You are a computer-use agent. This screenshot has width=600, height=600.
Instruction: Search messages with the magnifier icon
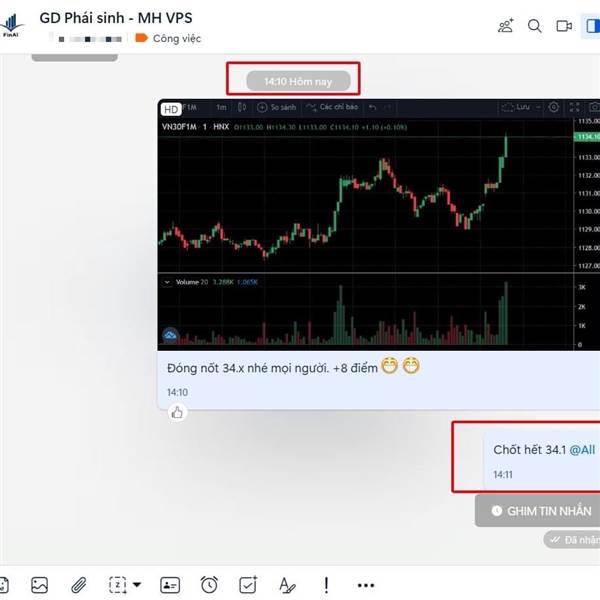(535, 26)
